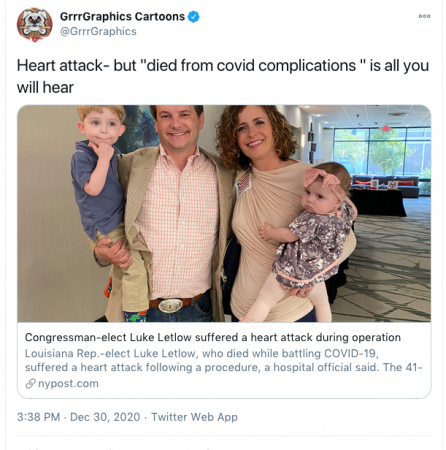Viewport: 446px width, 450px height.
Task: Click the "suffered a heart attack following" description line
Action: (223, 367)
